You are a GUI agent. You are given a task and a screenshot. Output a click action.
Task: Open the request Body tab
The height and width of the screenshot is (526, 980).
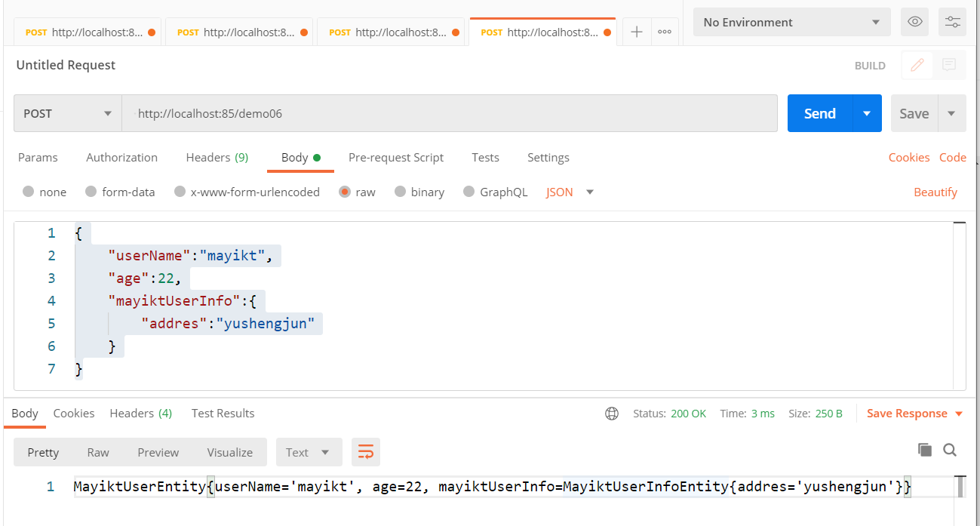click(301, 157)
